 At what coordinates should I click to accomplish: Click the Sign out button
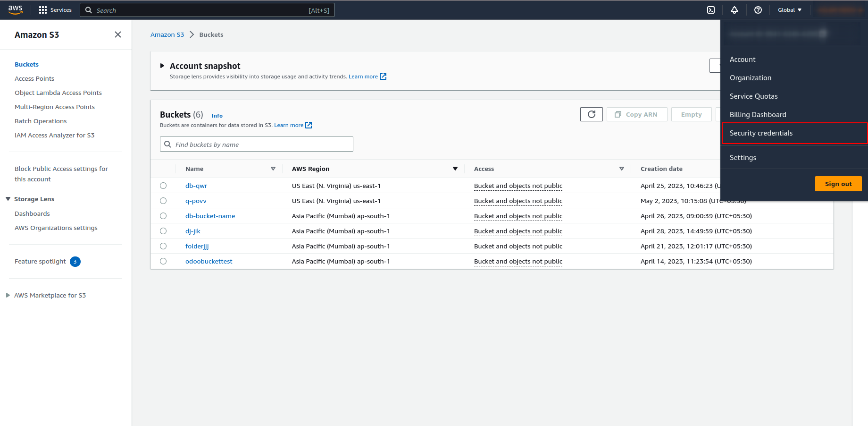tap(838, 184)
